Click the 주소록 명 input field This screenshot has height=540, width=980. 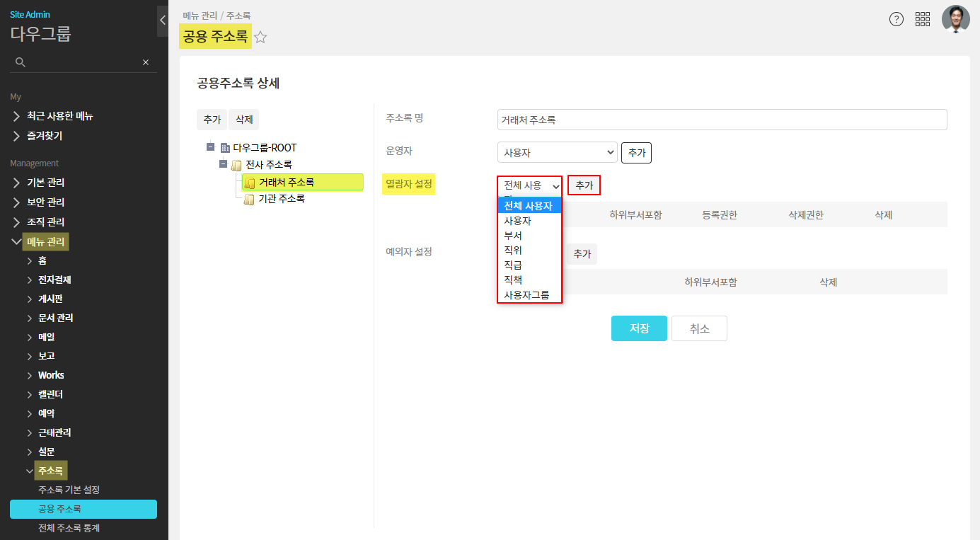click(x=722, y=120)
